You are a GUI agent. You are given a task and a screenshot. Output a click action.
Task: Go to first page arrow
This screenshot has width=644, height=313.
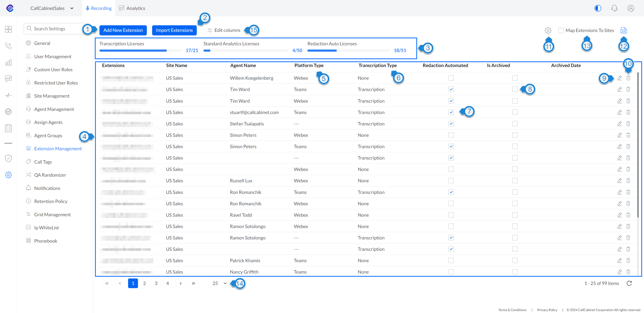click(x=107, y=283)
